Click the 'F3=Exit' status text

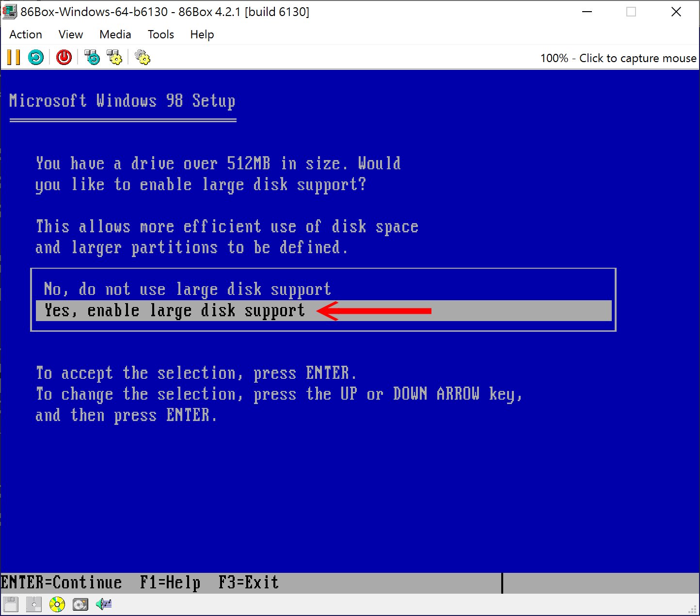tap(249, 583)
